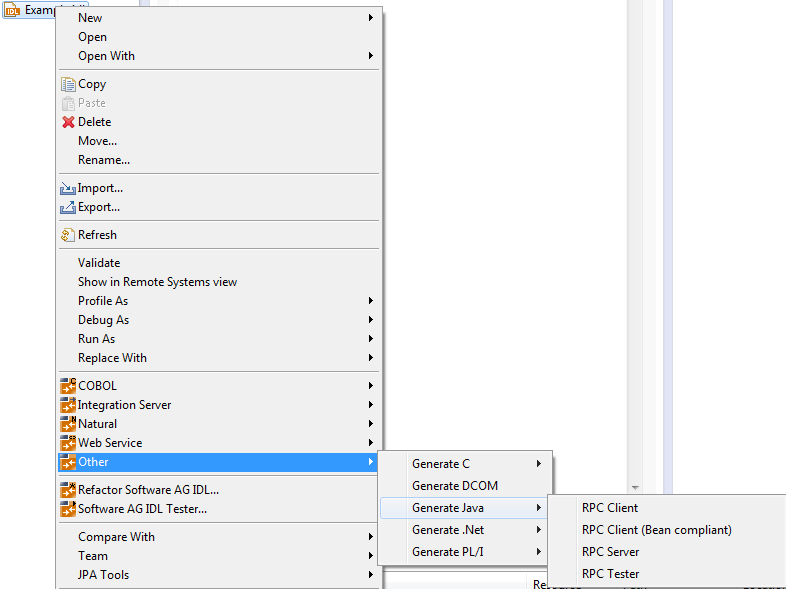Click the Copy menu label
The image size is (786, 589).
coord(92,84)
